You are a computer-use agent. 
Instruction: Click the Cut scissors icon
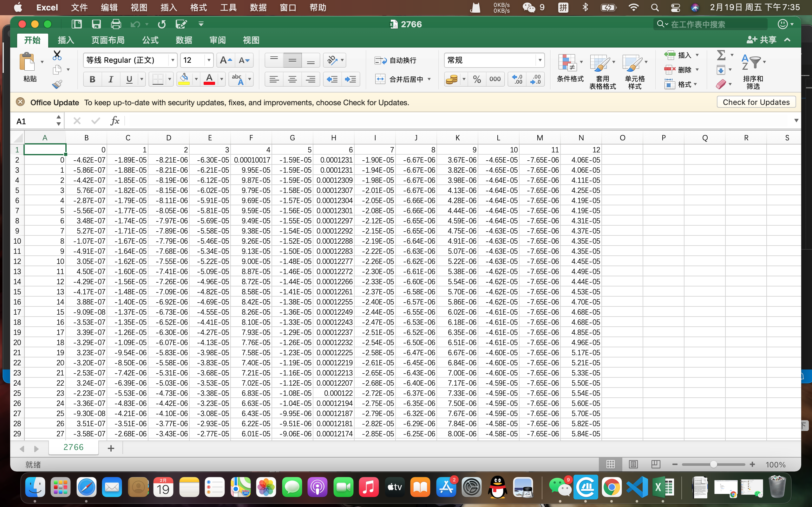pos(57,55)
